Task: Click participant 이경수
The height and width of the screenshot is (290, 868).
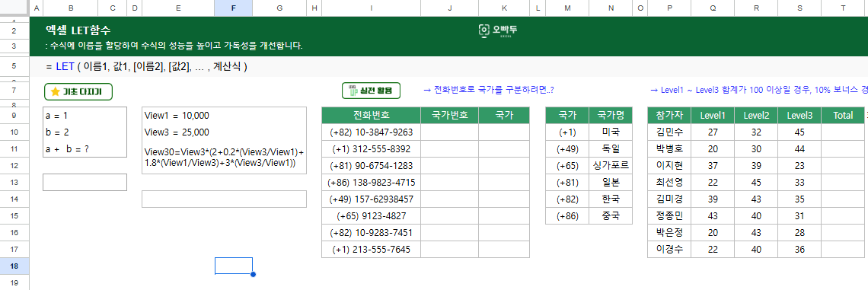Action: (669, 249)
